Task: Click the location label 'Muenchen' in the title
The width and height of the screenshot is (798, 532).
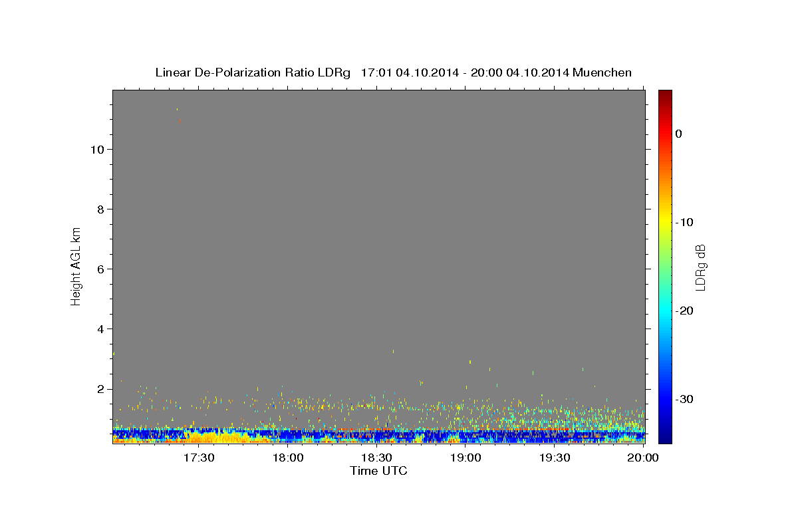Action: (x=602, y=72)
